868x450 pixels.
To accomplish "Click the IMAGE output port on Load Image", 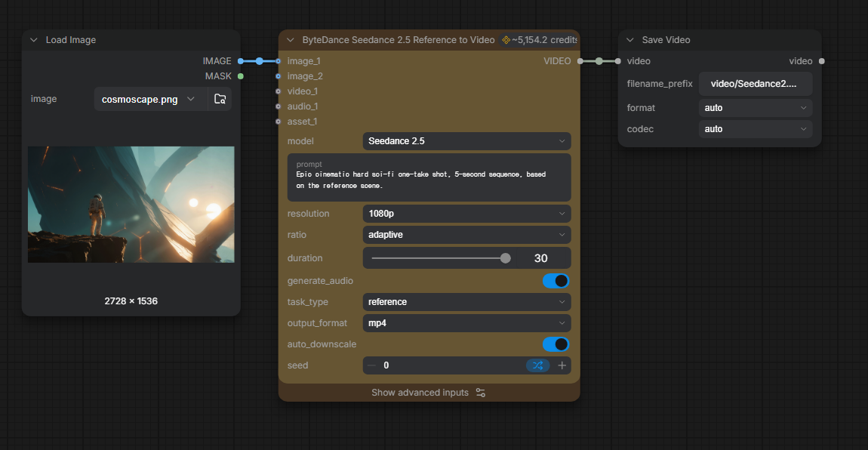I will tap(241, 61).
